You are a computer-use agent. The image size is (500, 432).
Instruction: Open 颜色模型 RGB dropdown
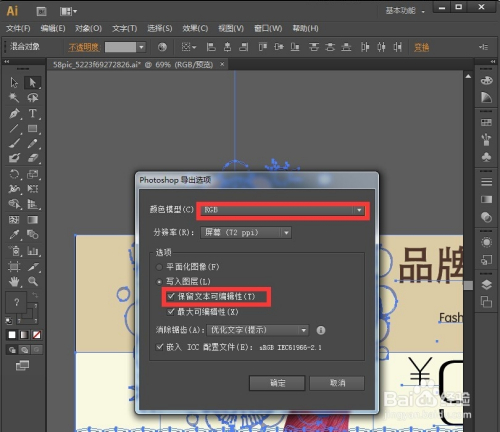tap(282, 210)
